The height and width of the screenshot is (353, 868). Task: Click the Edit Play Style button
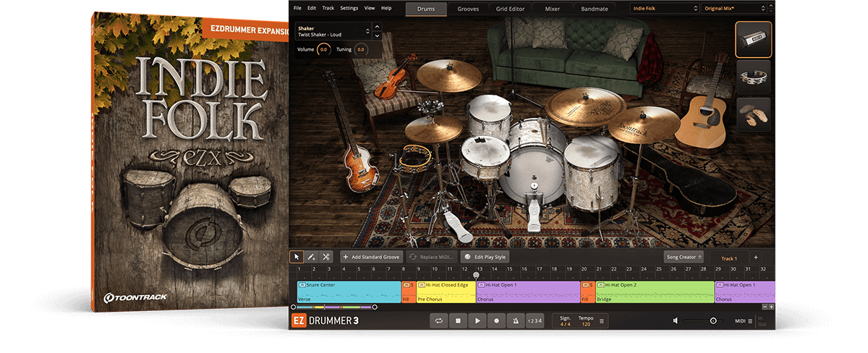pyautogui.click(x=485, y=257)
